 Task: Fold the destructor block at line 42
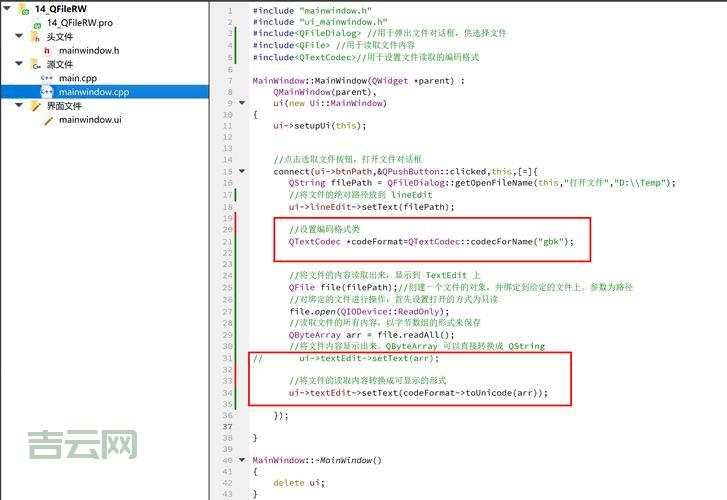coord(242,460)
